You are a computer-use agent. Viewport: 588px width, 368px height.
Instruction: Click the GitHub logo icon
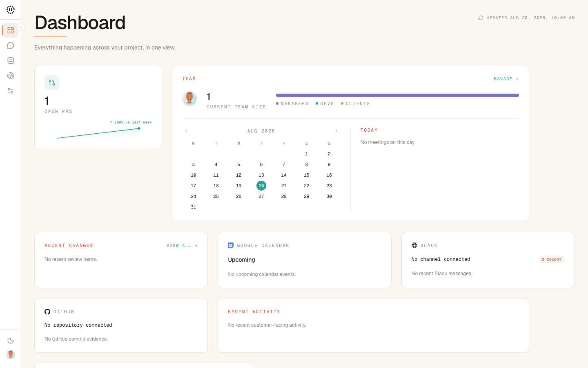(47, 312)
